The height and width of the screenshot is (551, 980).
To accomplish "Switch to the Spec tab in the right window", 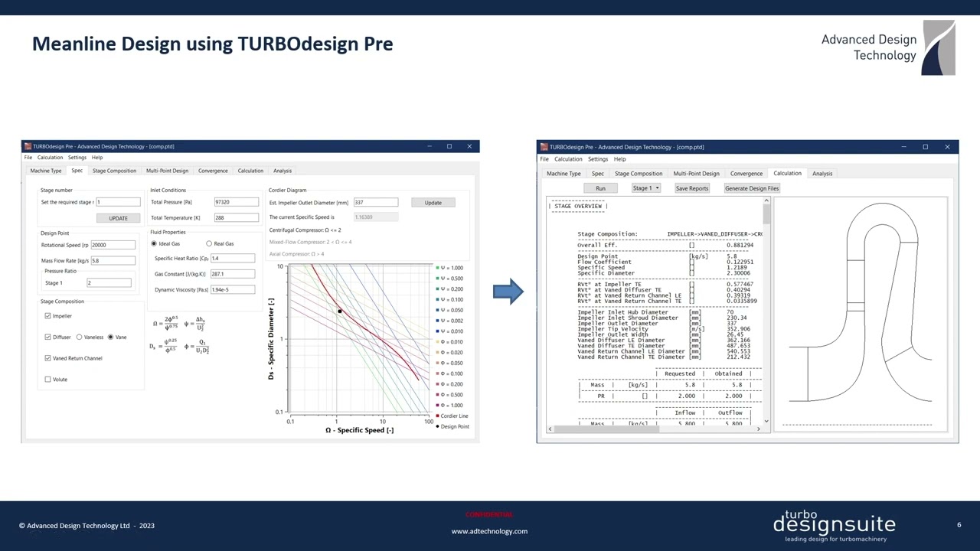I will pyautogui.click(x=598, y=174).
